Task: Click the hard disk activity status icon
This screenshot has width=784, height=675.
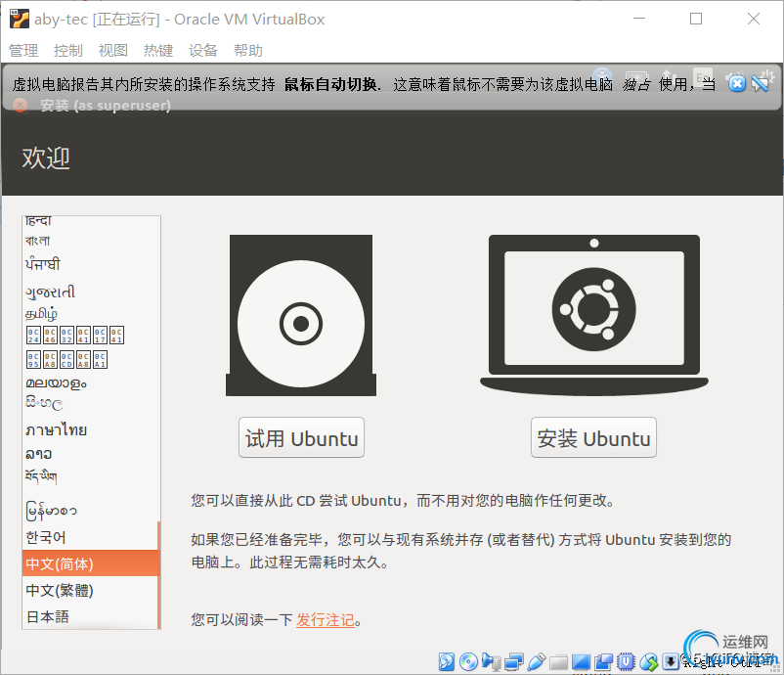Action: (x=446, y=661)
